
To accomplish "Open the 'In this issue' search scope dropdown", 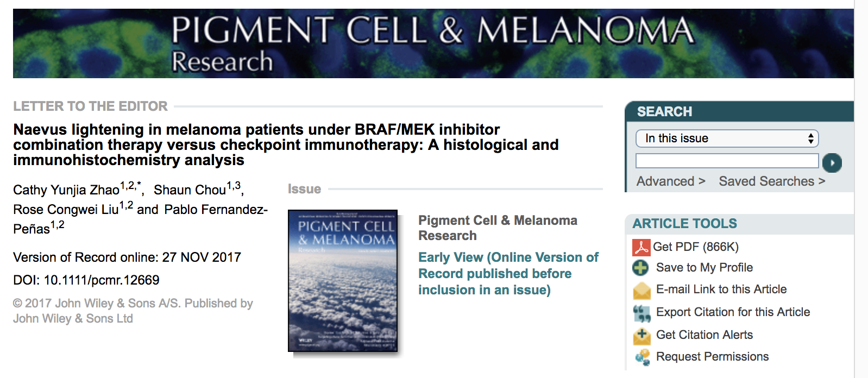I will tap(727, 138).
